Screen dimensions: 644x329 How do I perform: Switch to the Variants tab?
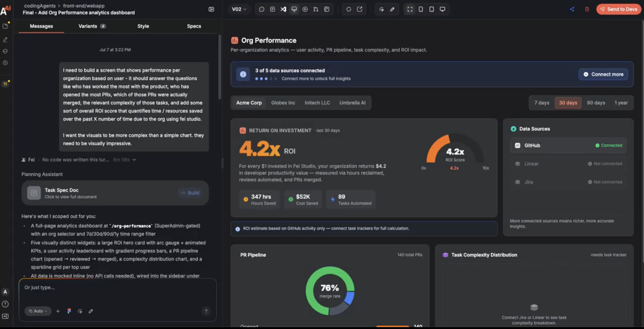(92, 26)
